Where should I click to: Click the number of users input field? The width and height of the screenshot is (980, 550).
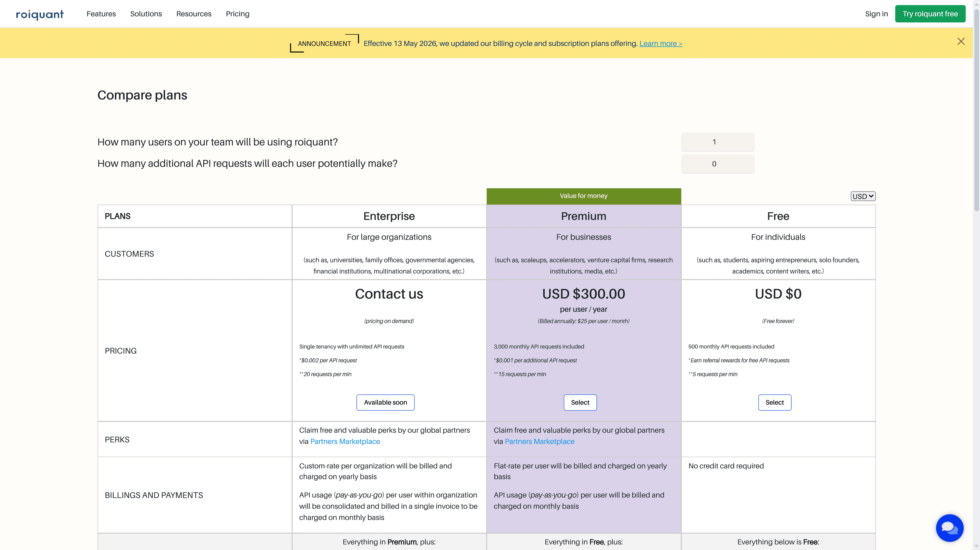(x=717, y=142)
